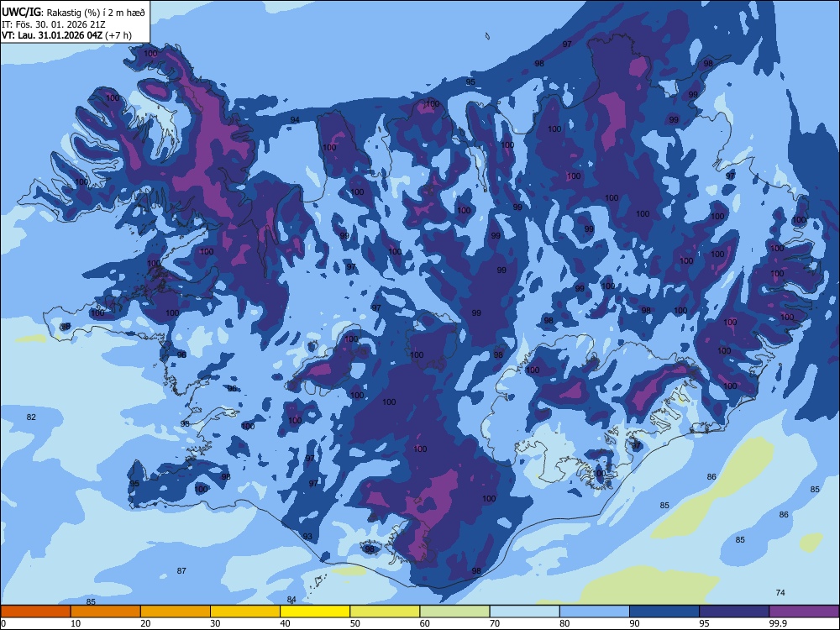
Task: Select the 10–20 orange legend color band
Action: point(106,612)
